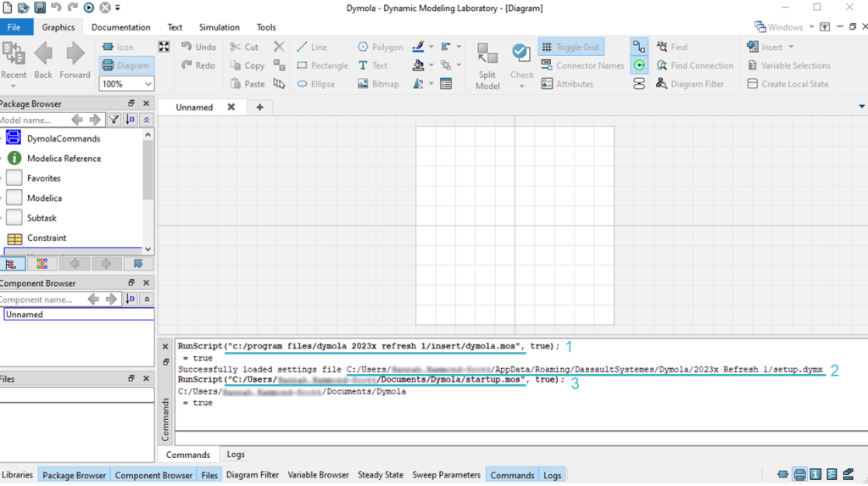Click the Save floppy disk icon

(40, 8)
